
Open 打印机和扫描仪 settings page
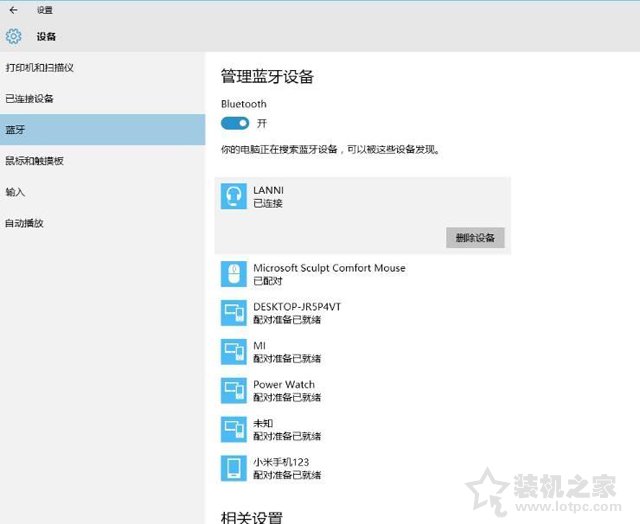[x=39, y=67]
